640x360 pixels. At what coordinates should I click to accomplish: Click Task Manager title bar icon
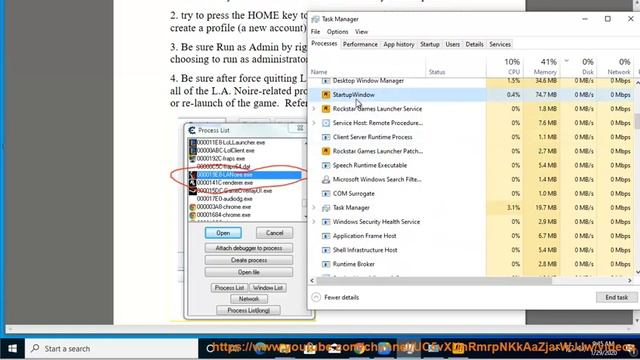coord(315,19)
